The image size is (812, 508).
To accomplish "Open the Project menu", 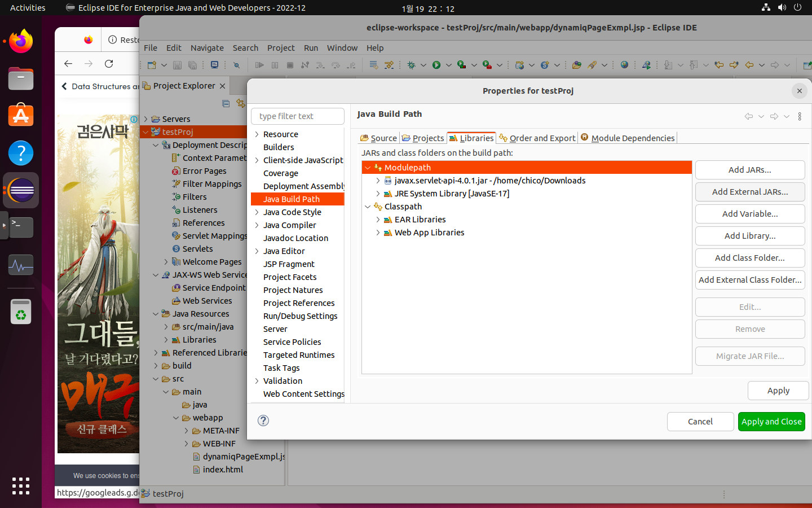I will point(281,48).
